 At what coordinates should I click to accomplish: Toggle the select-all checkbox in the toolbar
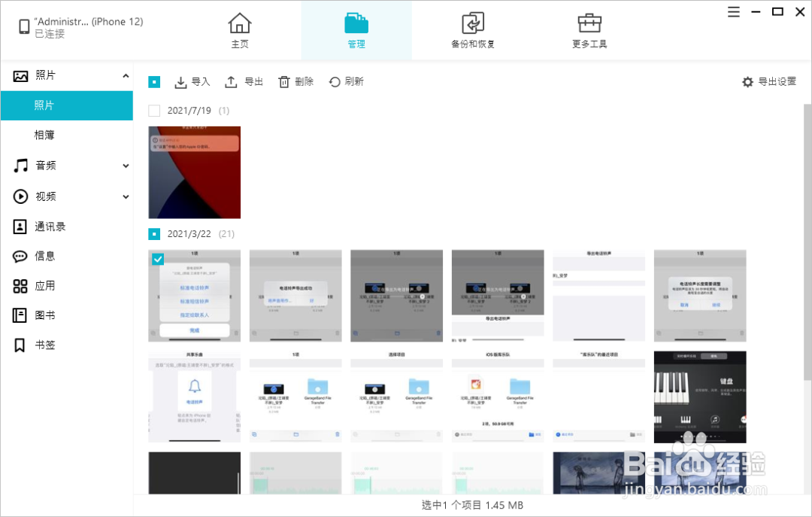coord(154,82)
